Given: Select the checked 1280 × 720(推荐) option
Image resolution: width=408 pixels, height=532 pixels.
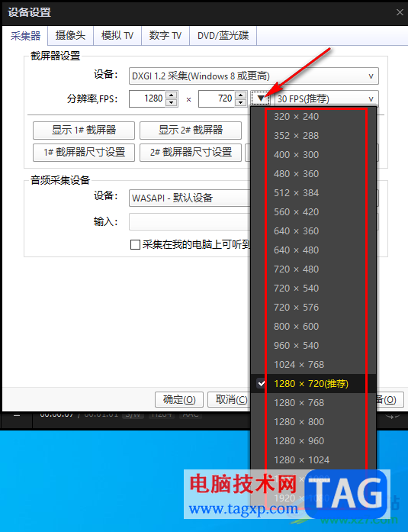Looking at the screenshot, I should pyautogui.click(x=313, y=384).
